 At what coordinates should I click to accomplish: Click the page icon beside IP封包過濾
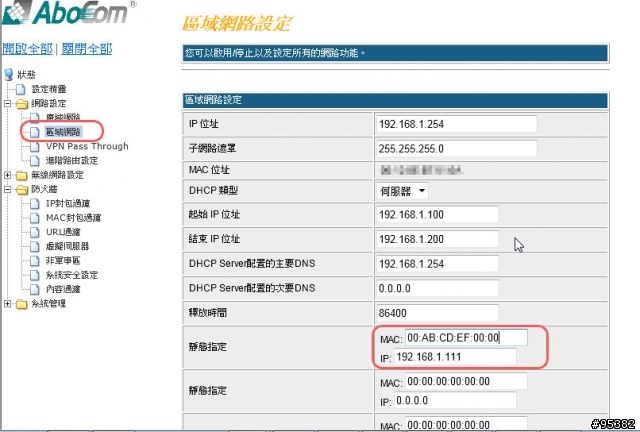(35, 203)
